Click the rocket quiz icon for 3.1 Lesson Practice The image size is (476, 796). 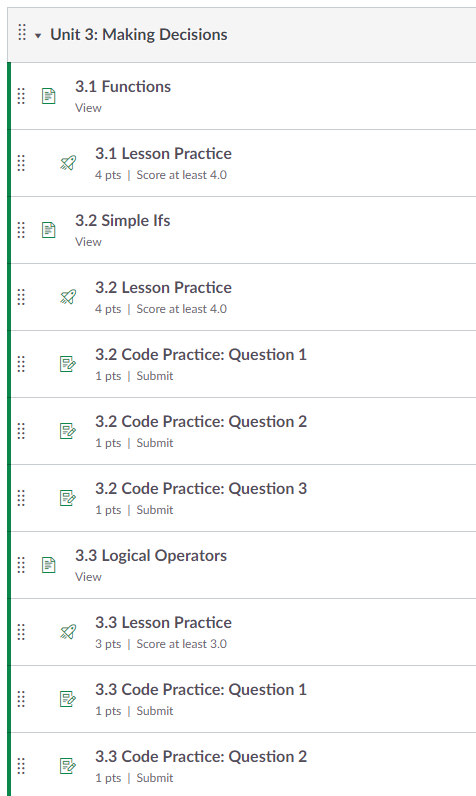click(x=68, y=163)
